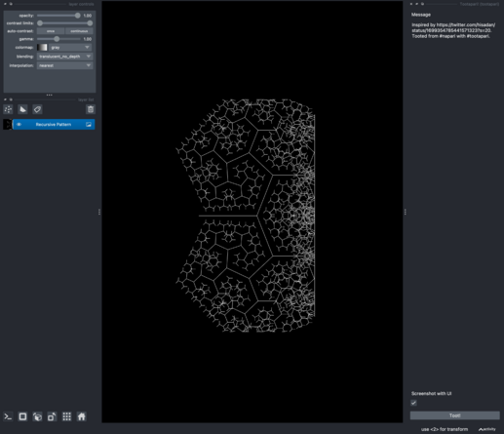Viewport: 504px width, 434px height.
Task: Add a new points layer
Action: coord(8,109)
